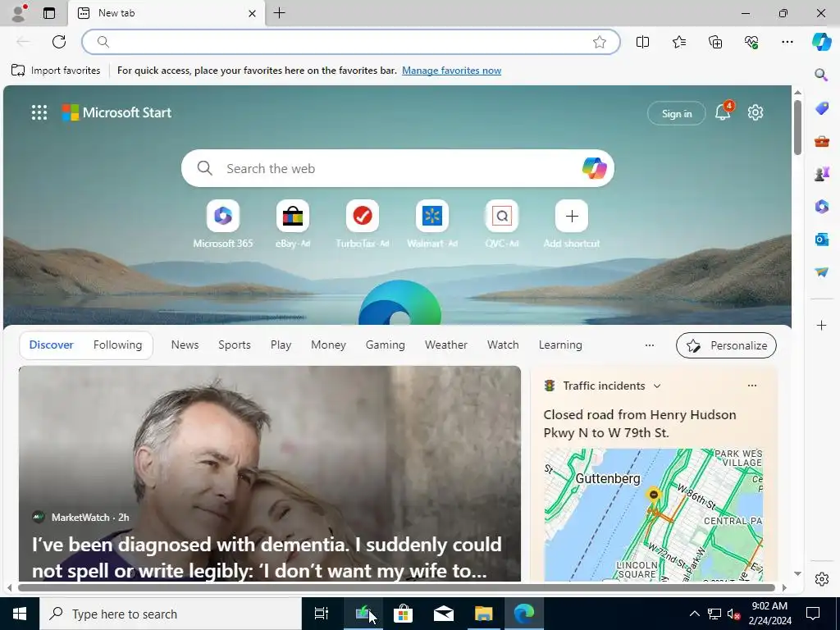Open sidebar settings gear at bottom
The image size is (840, 630).
pos(822,579)
